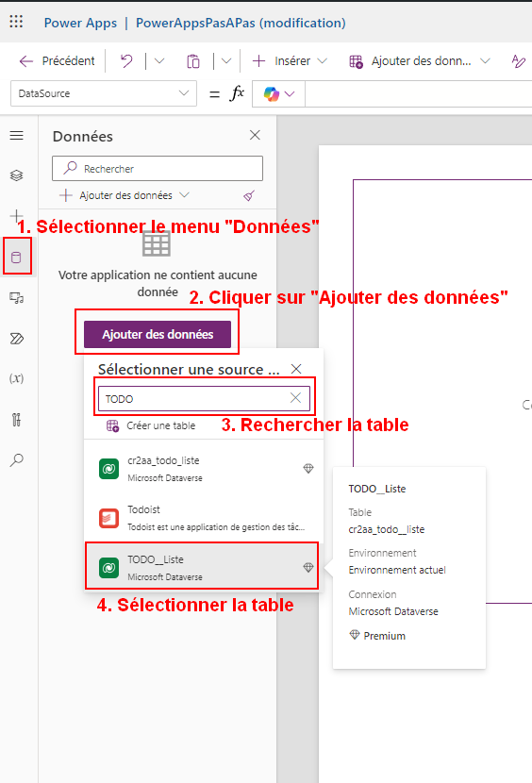This screenshot has width=532, height=783.
Task: Click the Todoist red logo icon
Action: pos(108,518)
